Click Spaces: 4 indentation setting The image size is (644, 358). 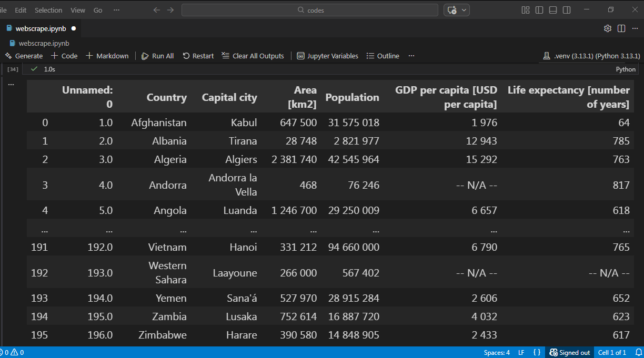(x=497, y=353)
